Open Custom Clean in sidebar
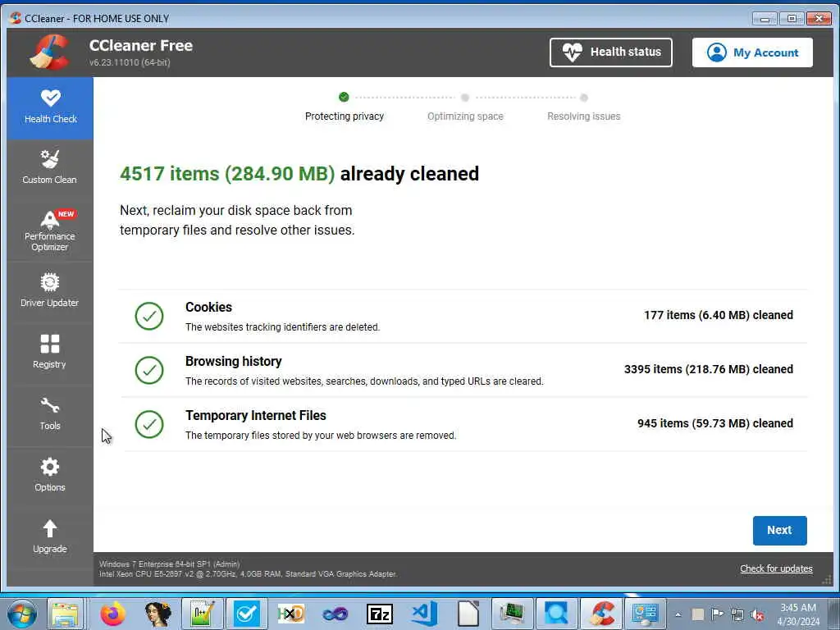The width and height of the screenshot is (840, 630). click(x=50, y=169)
